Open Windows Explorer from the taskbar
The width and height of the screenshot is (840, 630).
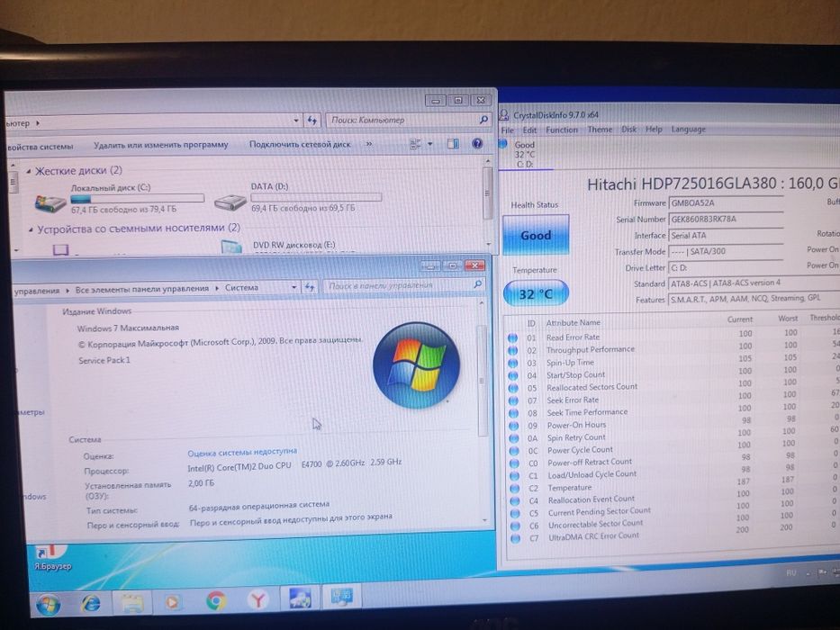click(131, 603)
